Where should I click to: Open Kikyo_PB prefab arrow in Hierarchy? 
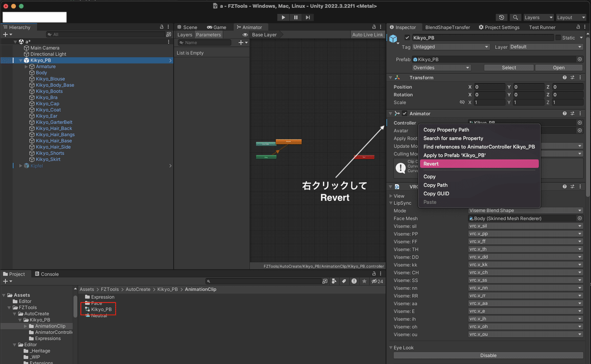coord(170,60)
